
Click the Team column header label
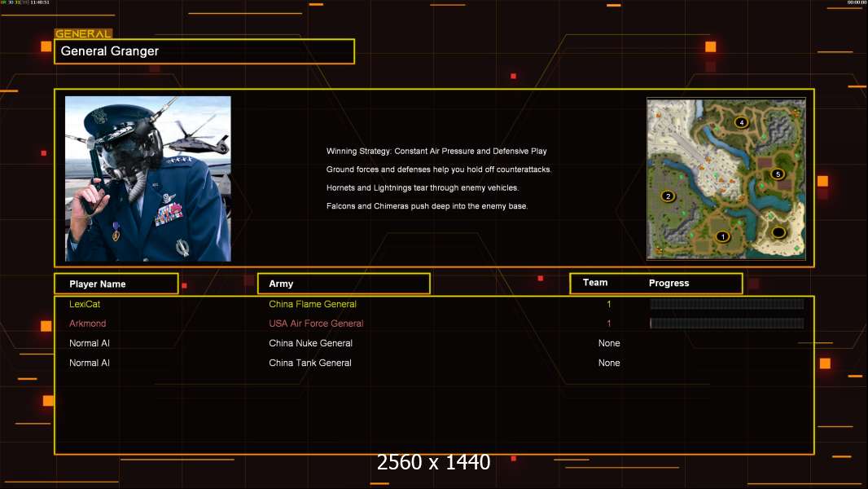pyautogui.click(x=595, y=283)
